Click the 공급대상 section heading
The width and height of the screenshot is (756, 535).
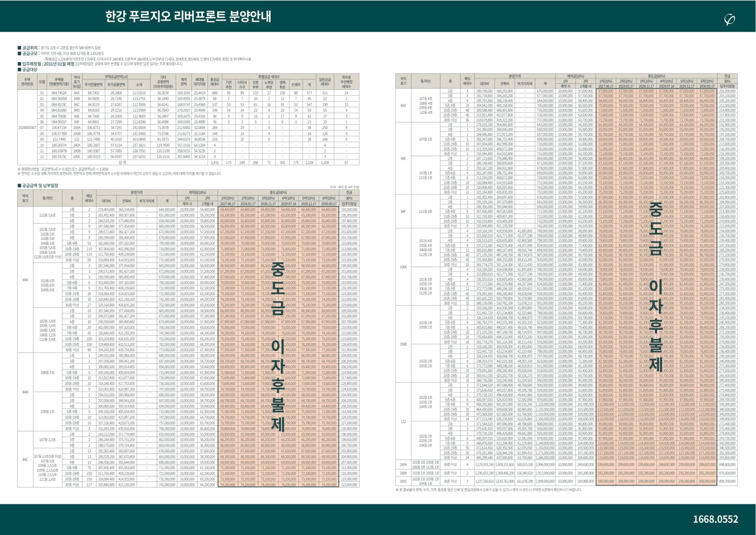(27, 69)
